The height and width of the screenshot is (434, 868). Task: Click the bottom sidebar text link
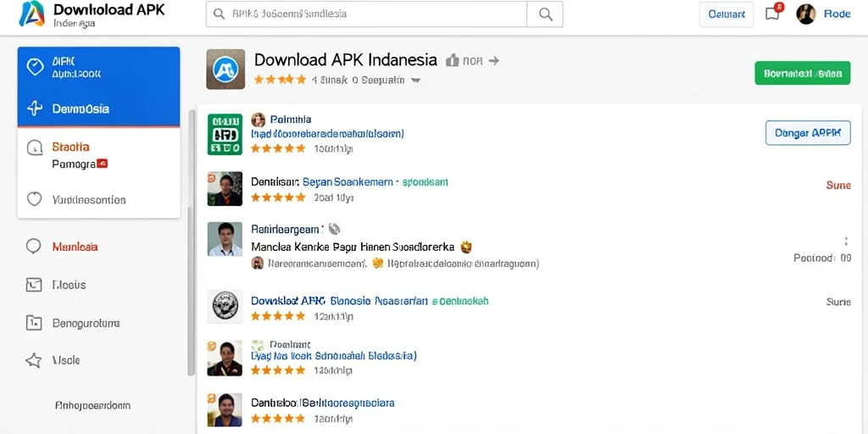pyautogui.click(x=93, y=406)
